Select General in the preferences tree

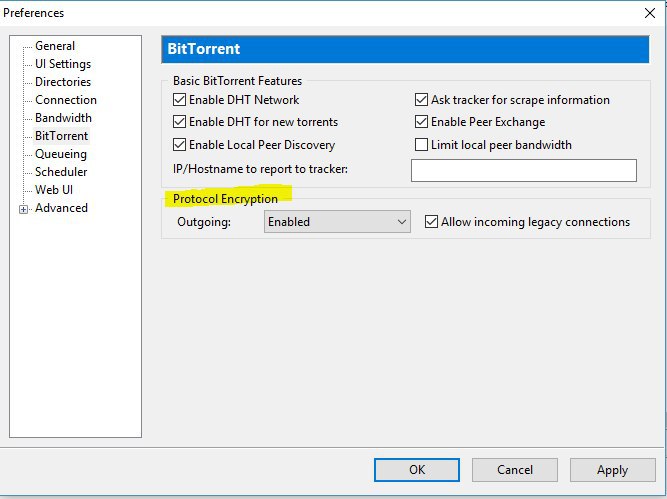(x=55, y=46)
